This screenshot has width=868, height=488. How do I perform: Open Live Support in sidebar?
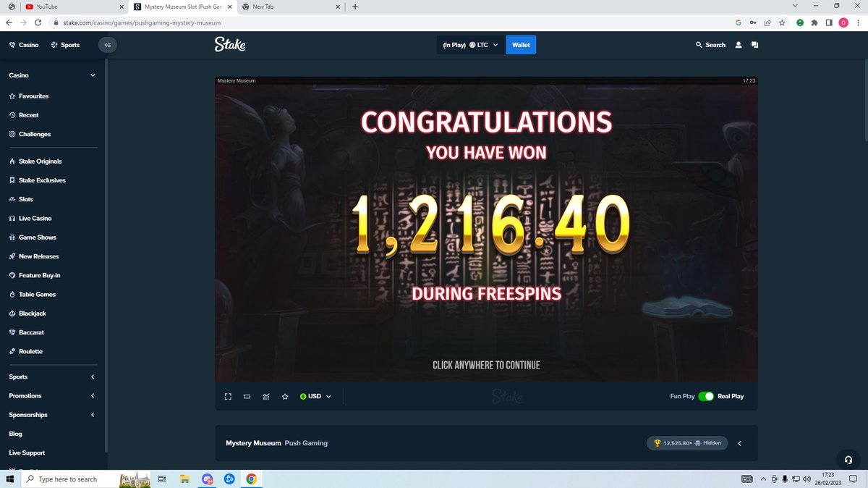[27, 453]
